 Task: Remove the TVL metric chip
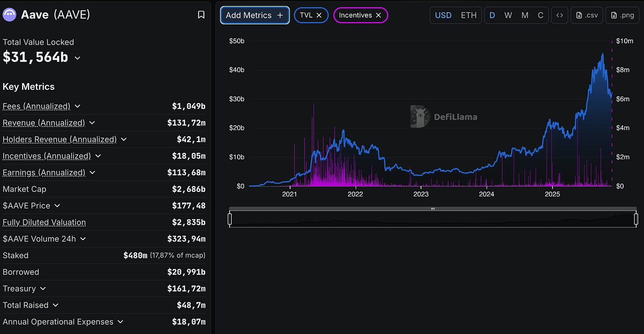(x=319, y=15)
